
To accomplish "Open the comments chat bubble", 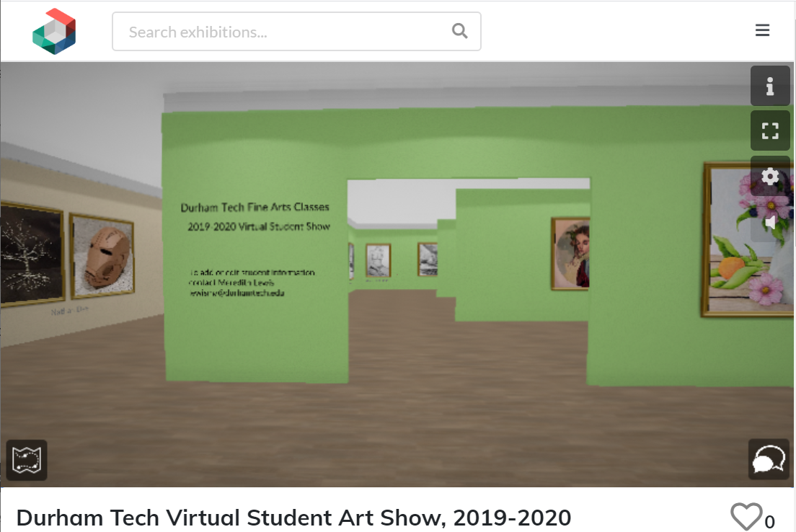I will tap(768, 461).
